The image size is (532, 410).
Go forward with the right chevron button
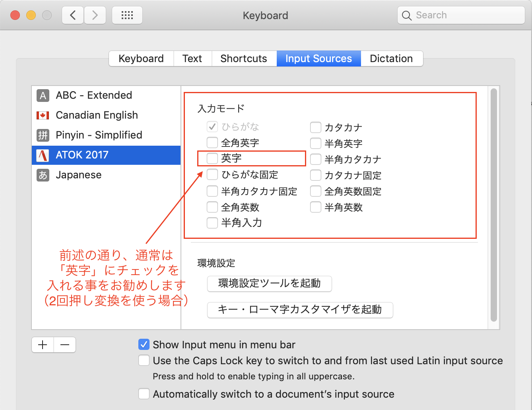95,16
